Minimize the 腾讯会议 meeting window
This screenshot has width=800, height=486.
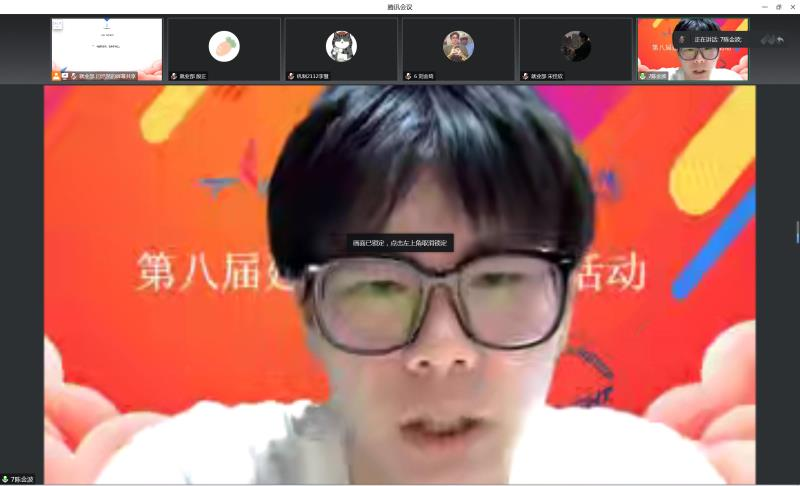coord(763,6)
